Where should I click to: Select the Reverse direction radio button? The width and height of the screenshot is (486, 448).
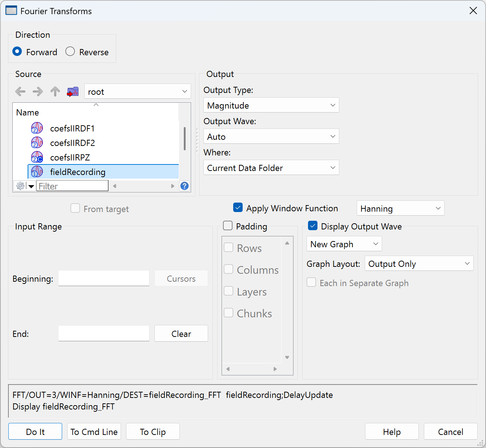click(70, 52)
